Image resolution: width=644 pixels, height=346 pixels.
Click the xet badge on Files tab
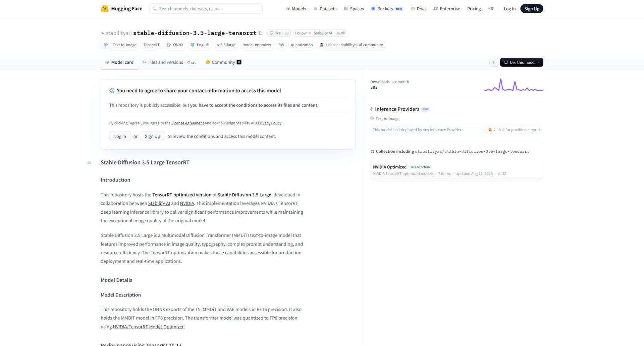pos(192,62)
